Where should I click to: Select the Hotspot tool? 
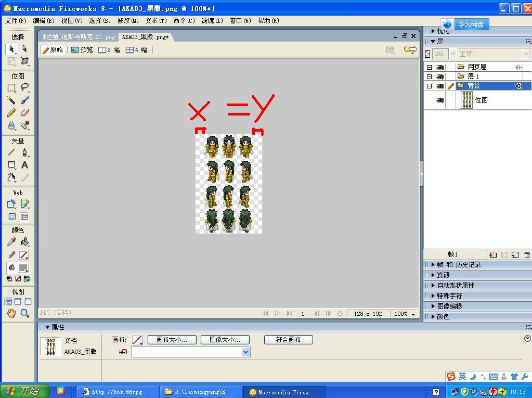[x=11, y=204]
